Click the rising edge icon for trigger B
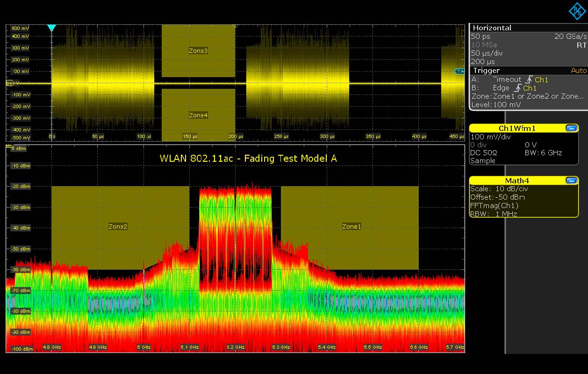This screenshot has height=374, width=588. (x=517, y=88)
